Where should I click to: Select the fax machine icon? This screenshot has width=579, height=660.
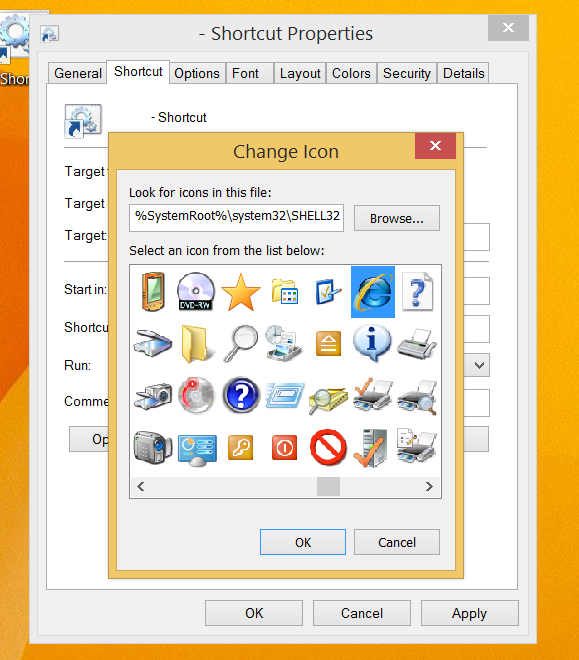point(417,344)
